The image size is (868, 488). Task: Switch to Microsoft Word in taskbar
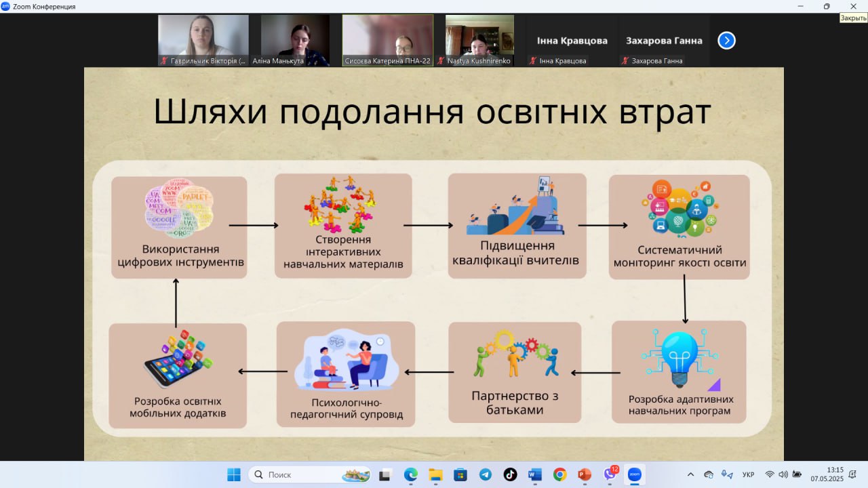(535, 474)
